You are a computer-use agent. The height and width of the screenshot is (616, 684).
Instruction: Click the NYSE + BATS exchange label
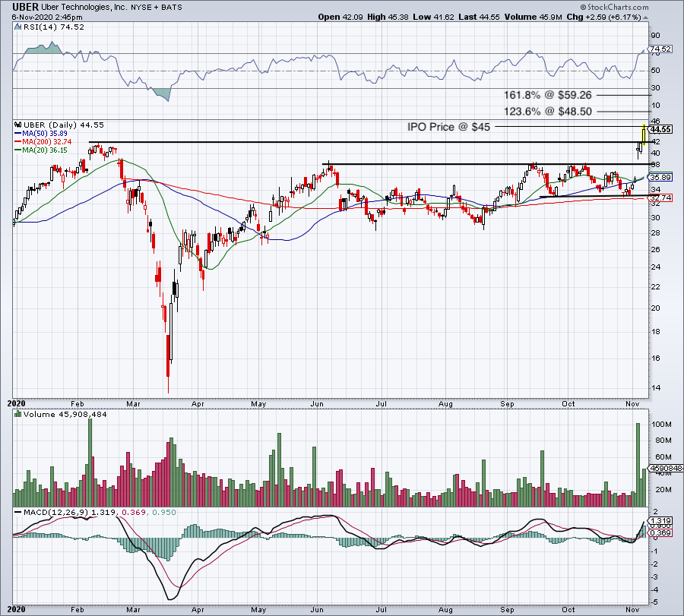[x=156, y=8]
